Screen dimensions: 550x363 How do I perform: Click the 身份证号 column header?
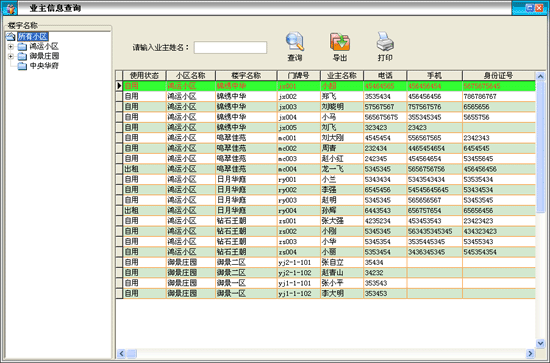tap(498, 75)
